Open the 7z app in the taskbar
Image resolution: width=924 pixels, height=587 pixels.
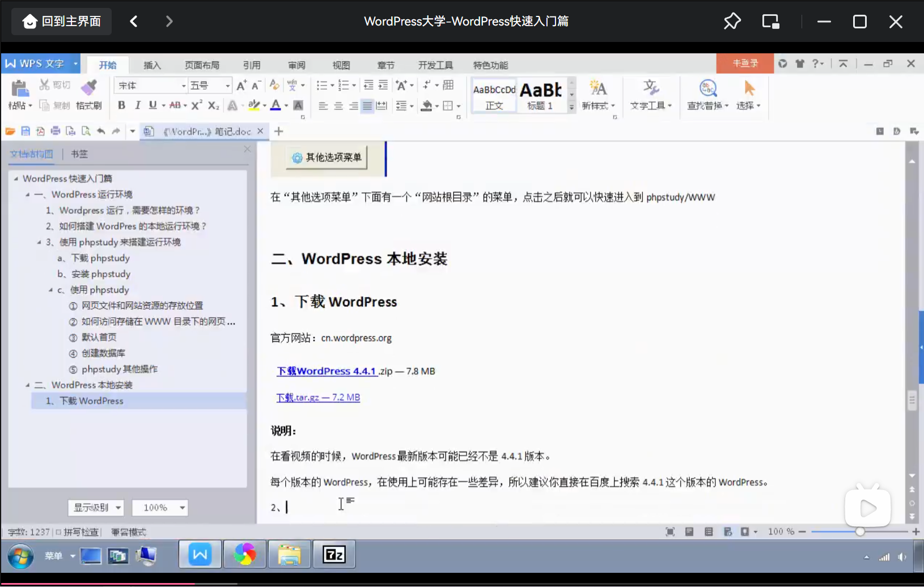click(334, 555)
